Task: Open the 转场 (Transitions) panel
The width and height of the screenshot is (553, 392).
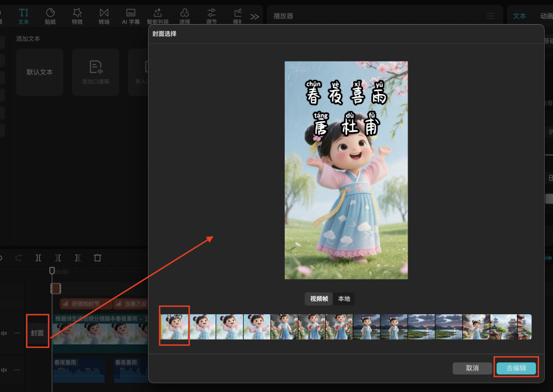Action: point(104,16)
